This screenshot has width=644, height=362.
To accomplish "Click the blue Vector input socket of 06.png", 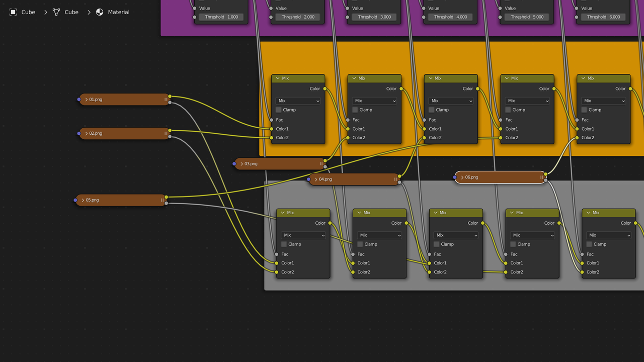I will click(455, 177).
